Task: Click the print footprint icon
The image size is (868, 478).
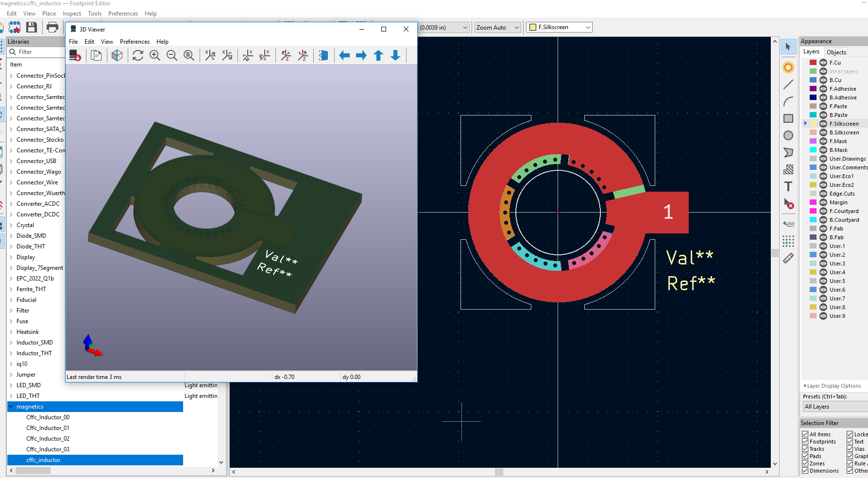Action: 52,28
